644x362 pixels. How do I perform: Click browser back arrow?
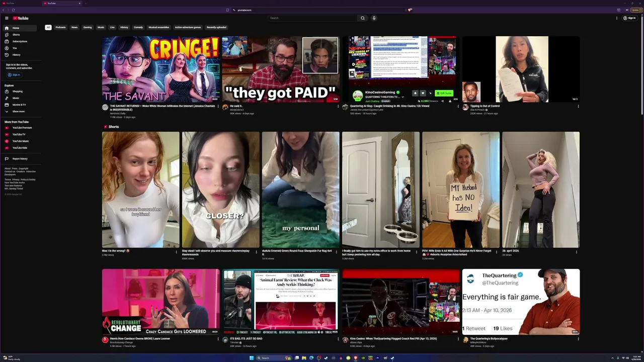[x=4, y=10]
